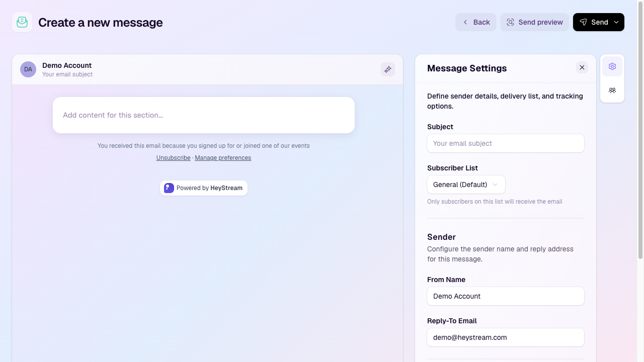Open the General (Default) subscriber list dropdown
644x362 pixels.
coord(466,185)
